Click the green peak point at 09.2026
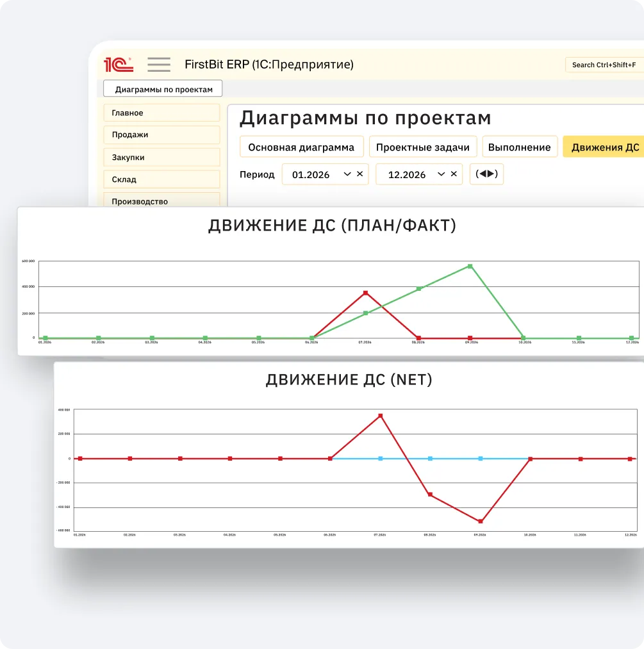 pos(470,266)
